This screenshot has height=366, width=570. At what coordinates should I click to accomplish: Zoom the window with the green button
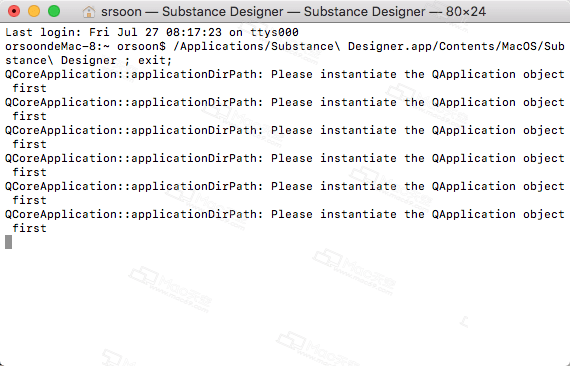[54, 11]
